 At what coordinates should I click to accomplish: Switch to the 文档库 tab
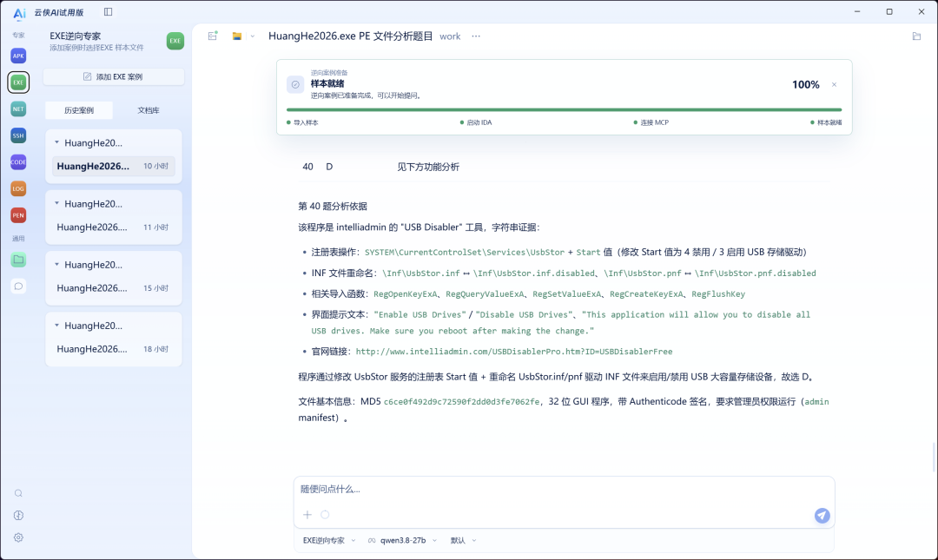pos(149,110)
